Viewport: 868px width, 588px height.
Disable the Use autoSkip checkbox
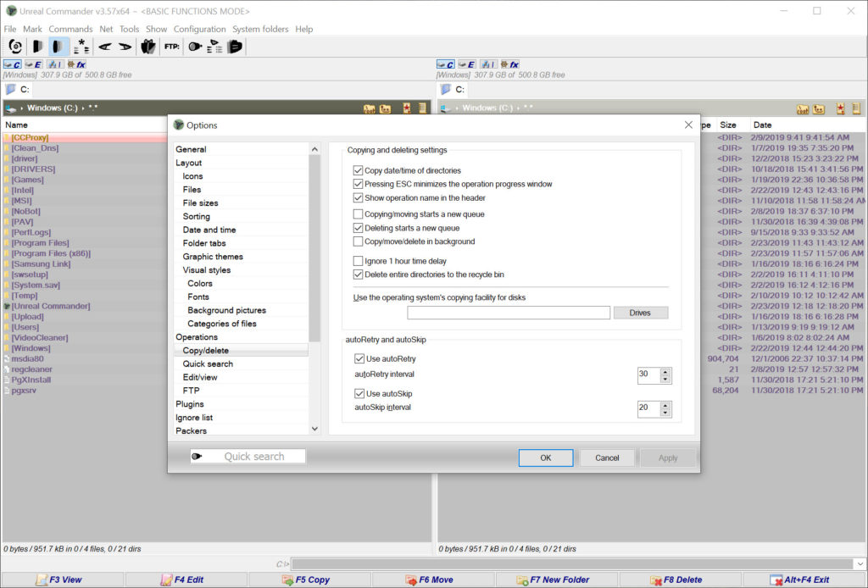point(359,393)
